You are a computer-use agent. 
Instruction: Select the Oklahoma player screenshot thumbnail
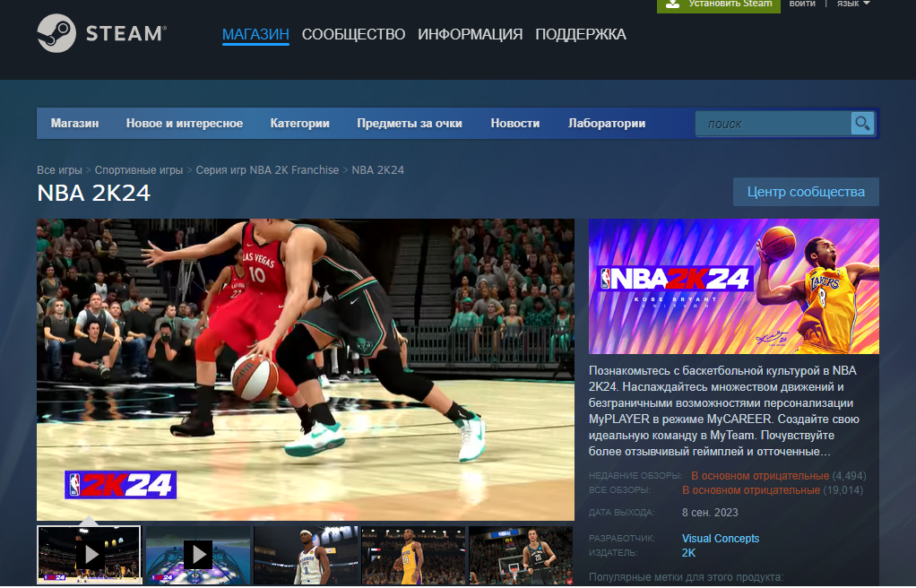pyautogui.click(x=306, y=555)
